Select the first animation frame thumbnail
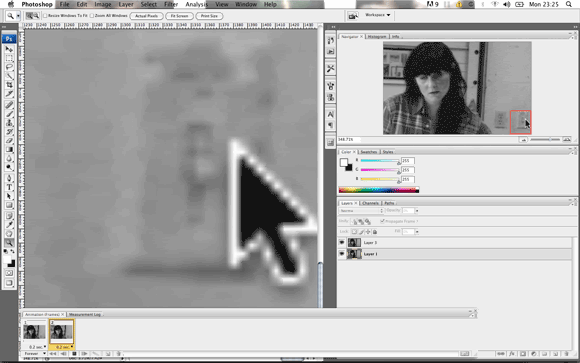 (34, 332)
